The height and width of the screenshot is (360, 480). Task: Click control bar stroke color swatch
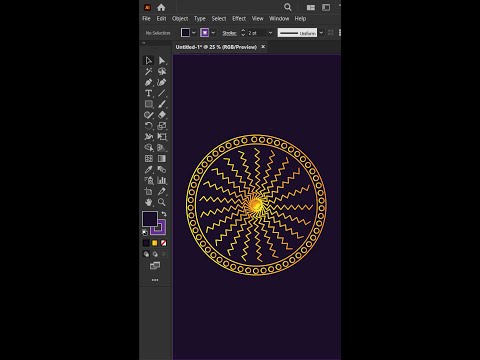point(205,32)
